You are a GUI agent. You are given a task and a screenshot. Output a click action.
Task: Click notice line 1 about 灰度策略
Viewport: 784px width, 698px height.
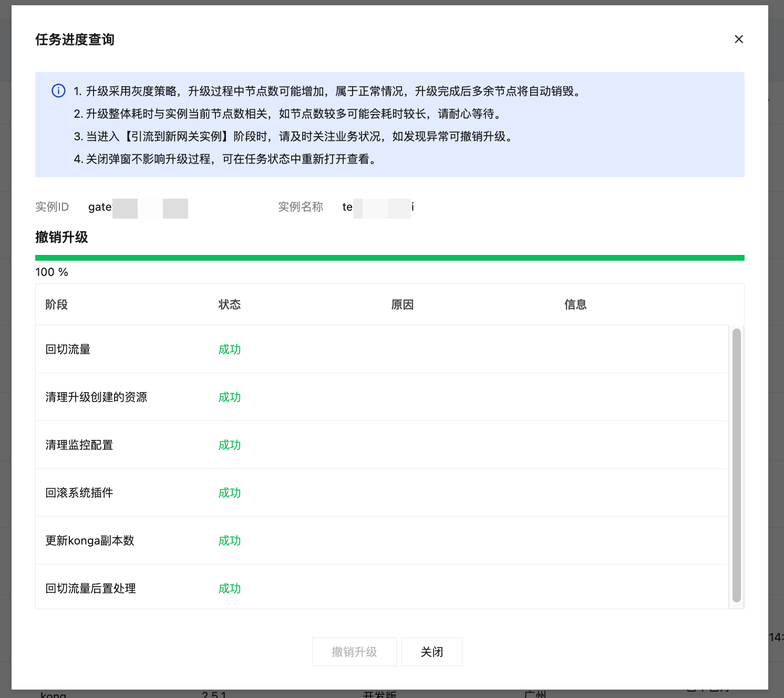(328, 91)
